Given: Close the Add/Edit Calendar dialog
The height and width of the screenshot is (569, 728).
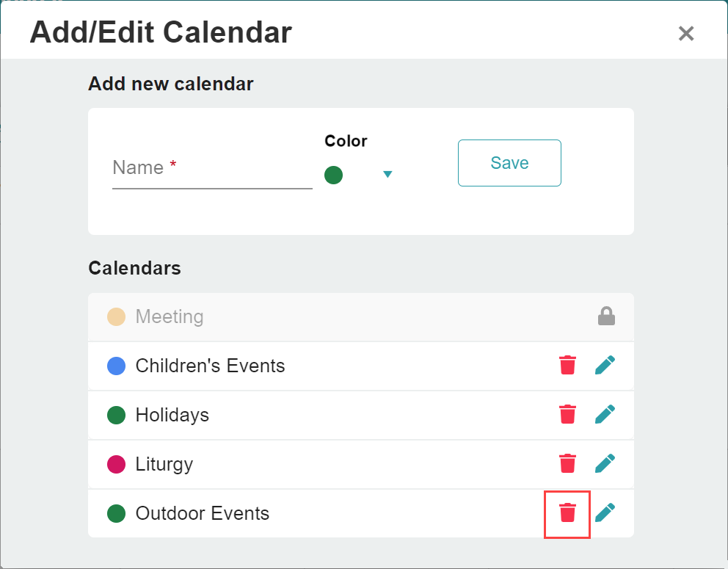Looking at the screenshot, I should click(685, 33).
